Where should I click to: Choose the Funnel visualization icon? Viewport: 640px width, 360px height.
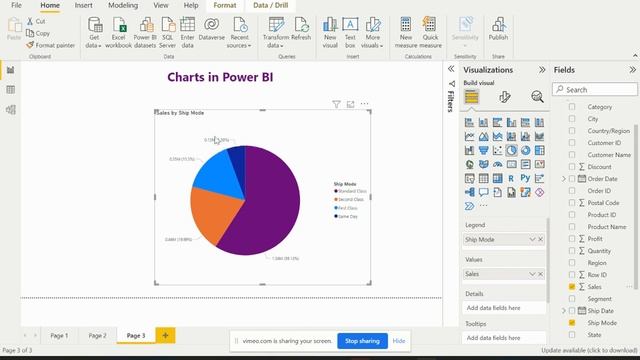(x=484, y=150)
